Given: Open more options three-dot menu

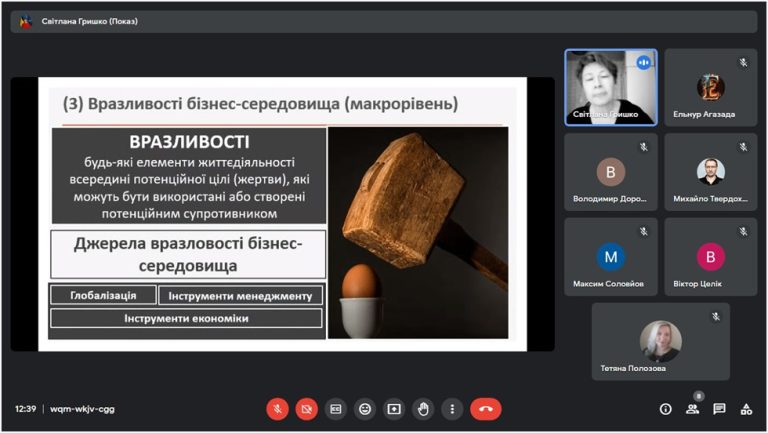Looking at the screenshot, I should point(452,409).
